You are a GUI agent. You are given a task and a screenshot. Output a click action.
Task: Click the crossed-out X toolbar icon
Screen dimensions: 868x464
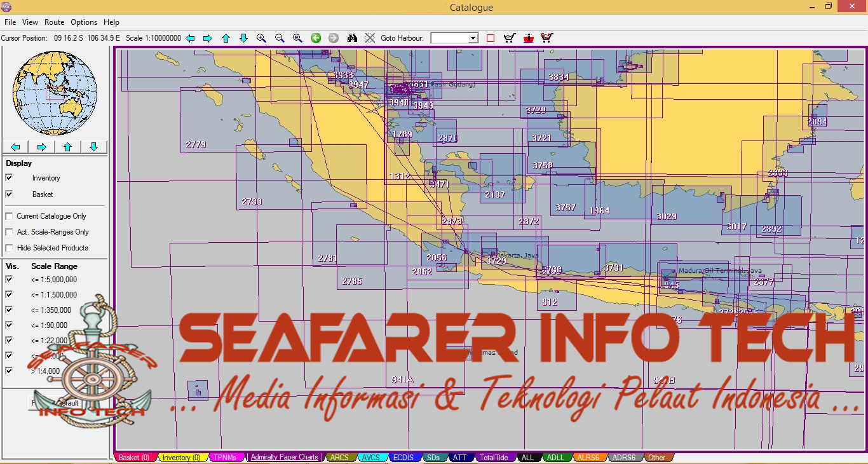(369, 38)
